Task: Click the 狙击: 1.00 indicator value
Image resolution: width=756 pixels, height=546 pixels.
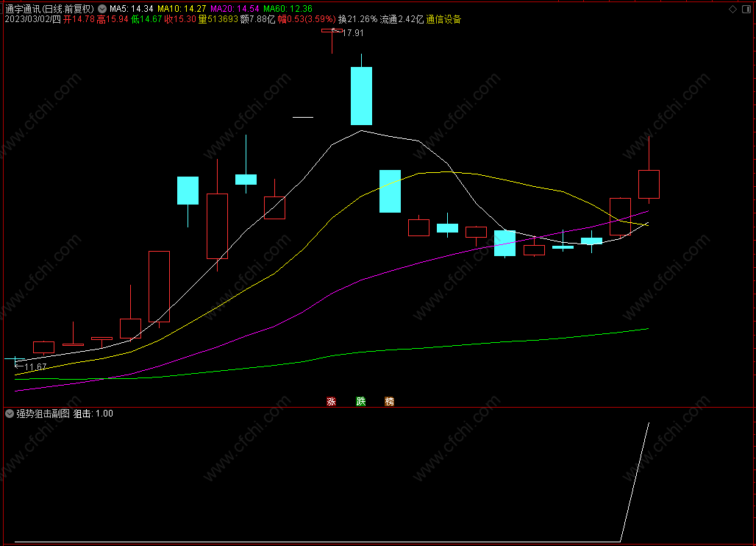Action: coord(93,414)
